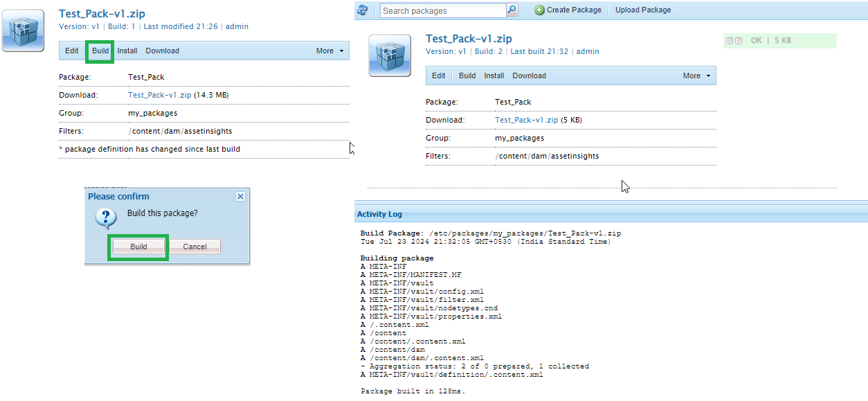
Task: Click the package cube icon beside Version v1
Action: 389,55
